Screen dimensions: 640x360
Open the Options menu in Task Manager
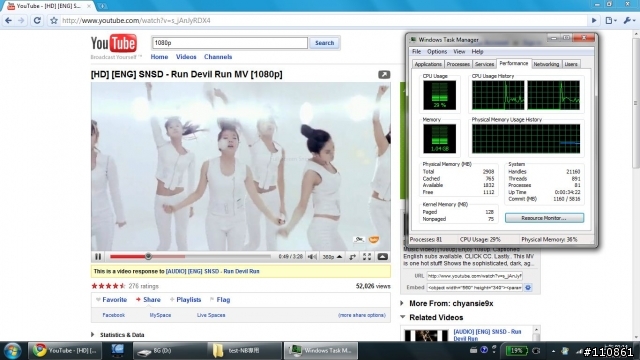437,51
